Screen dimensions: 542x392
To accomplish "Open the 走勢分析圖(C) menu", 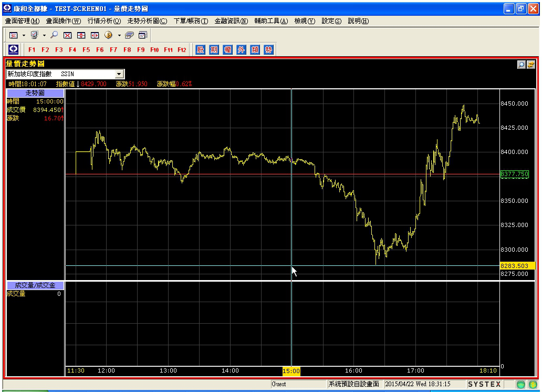I will (x=147, y=21).
